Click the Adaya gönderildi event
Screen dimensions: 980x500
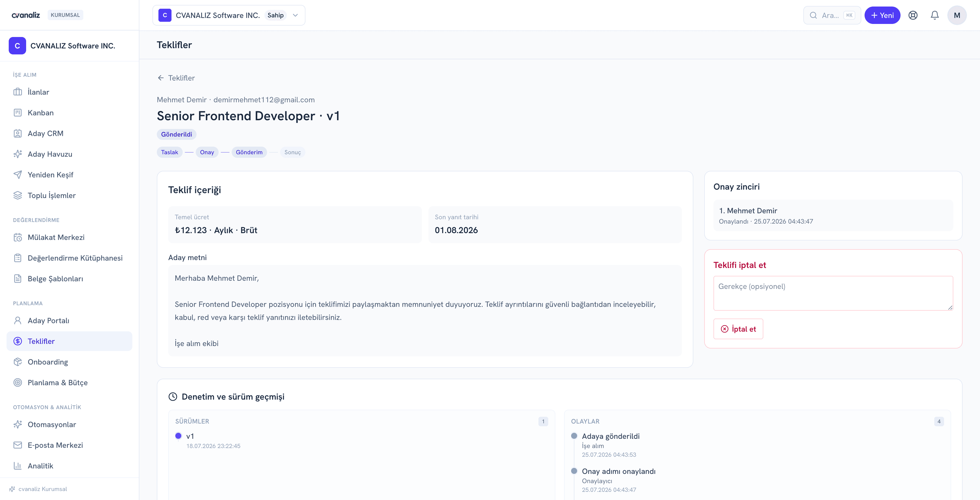coord(611,436)
